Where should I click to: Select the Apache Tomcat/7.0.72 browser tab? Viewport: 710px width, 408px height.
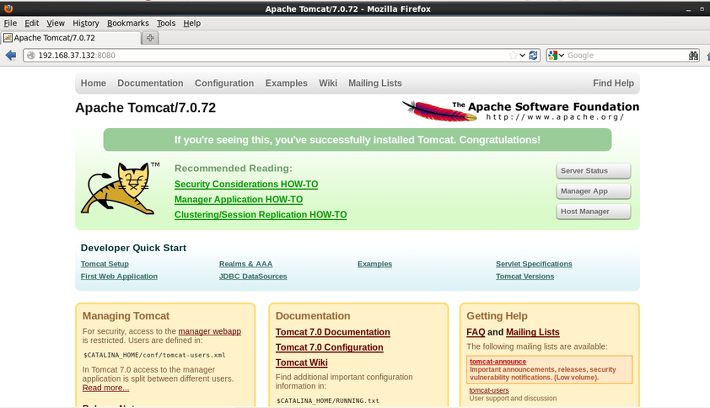[71, 38]
